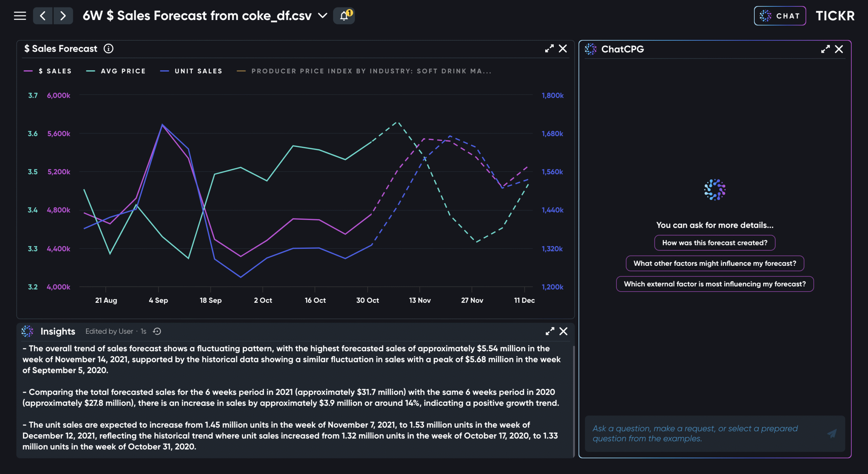The height and width of the screenshot is (474, 868).
Task: Show info for $ Sales Forecast
Action: (108, 49)
